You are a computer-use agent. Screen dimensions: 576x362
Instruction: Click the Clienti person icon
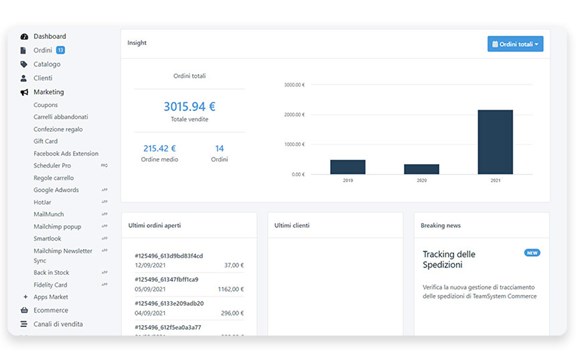click(x=24, y=78)
